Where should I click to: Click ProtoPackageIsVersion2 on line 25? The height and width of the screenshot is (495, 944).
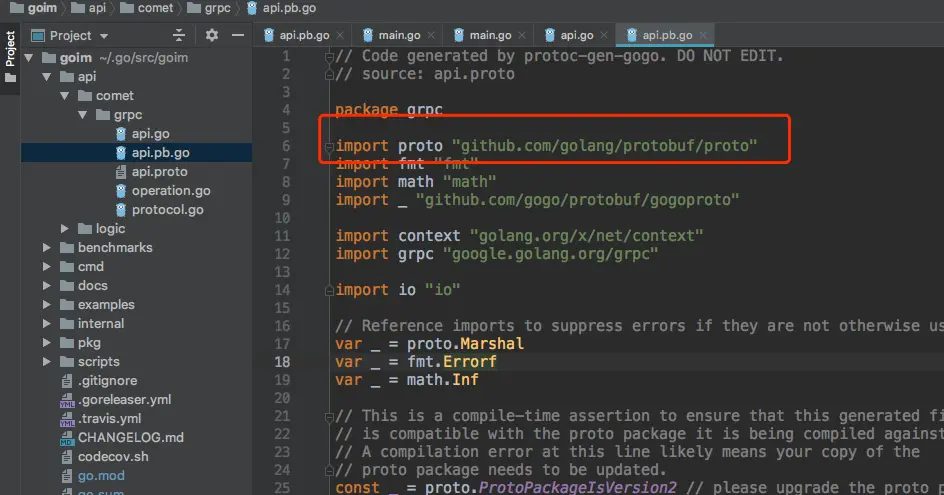click(577, 487)
